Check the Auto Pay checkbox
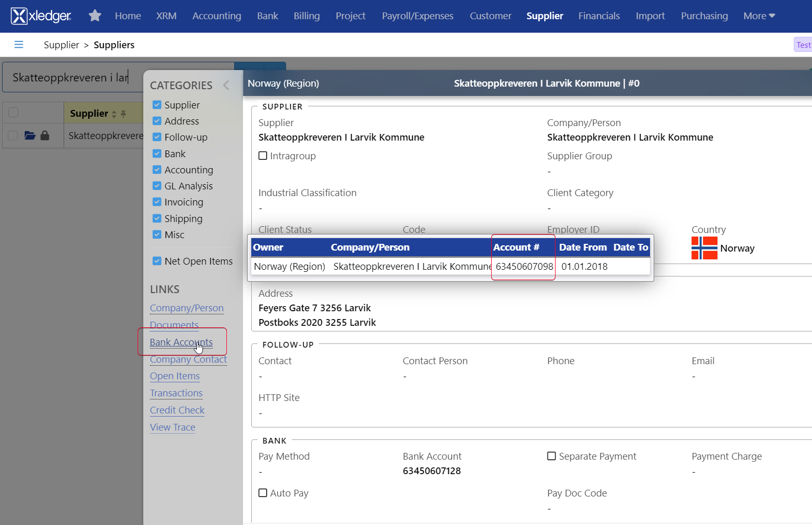 point(263,493)
